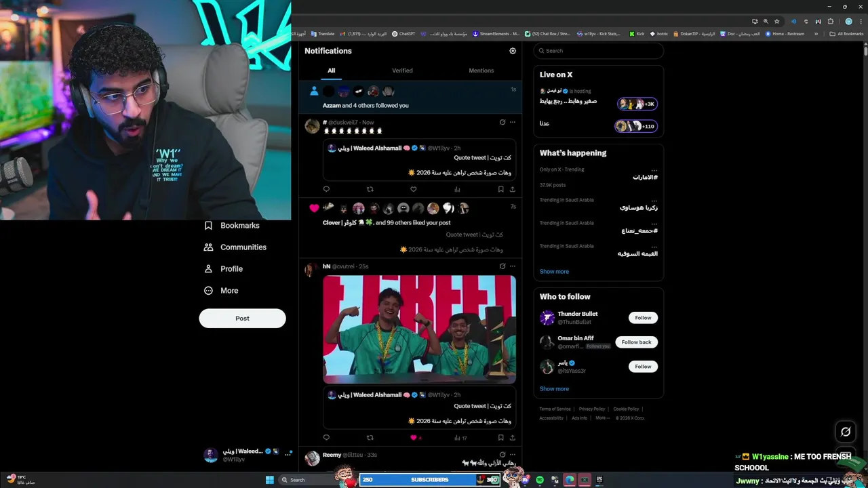
Task: Follow Thunder Bullet
Action: pyautogui.click(x=643, y=318)
